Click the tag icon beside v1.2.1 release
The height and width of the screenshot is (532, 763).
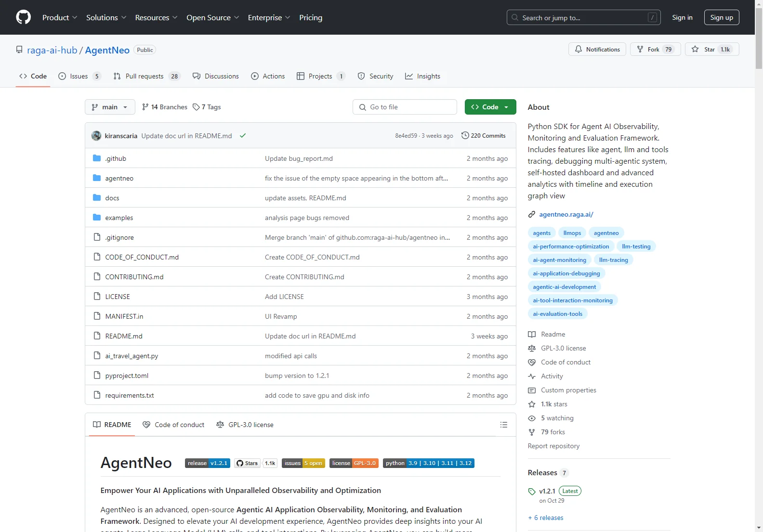pyautogui.click(x=532, y=492)
